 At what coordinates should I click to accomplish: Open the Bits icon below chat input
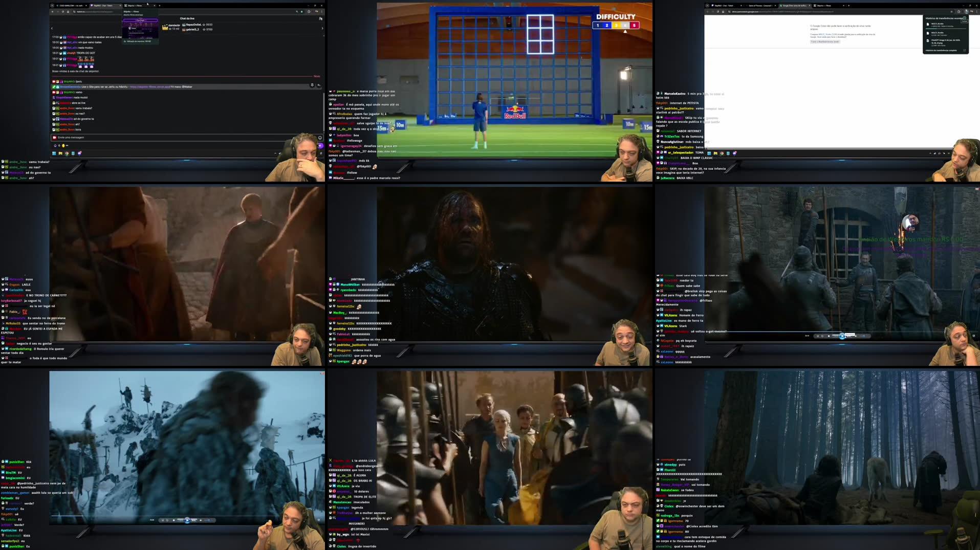(x=55, y=145)
